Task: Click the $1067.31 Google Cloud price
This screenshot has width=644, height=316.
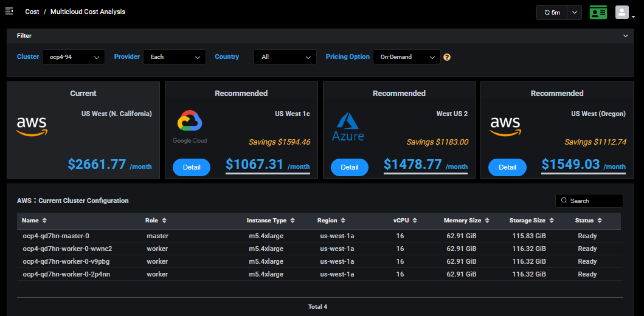Action: click(268, 165)
